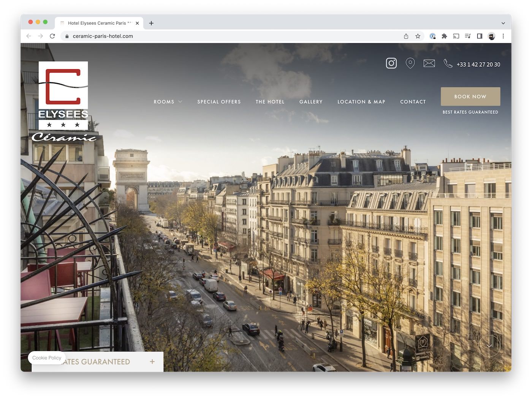Expand the Rates Guaranteed panel plus sign
This screenshot has height=399, width=532.
click(152, 362)
